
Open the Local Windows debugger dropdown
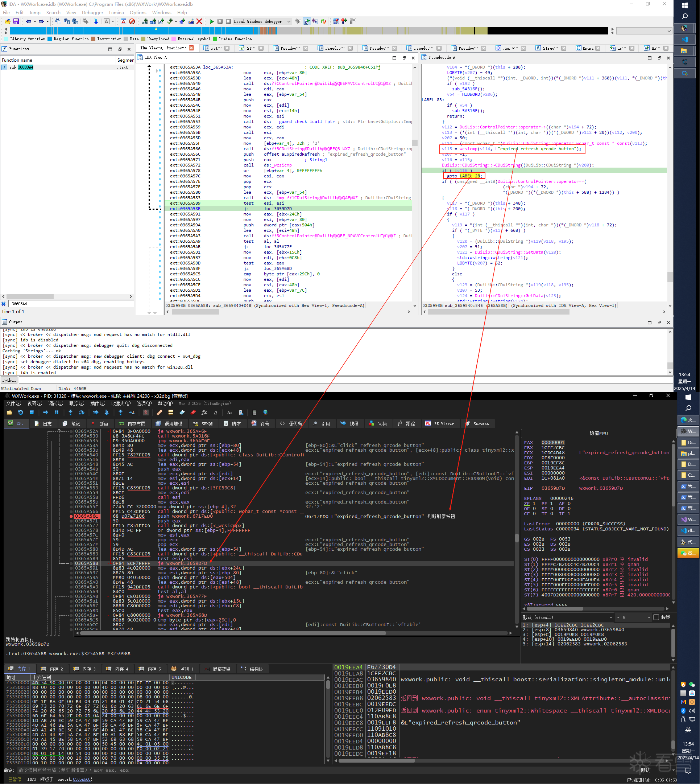(289, 21)
